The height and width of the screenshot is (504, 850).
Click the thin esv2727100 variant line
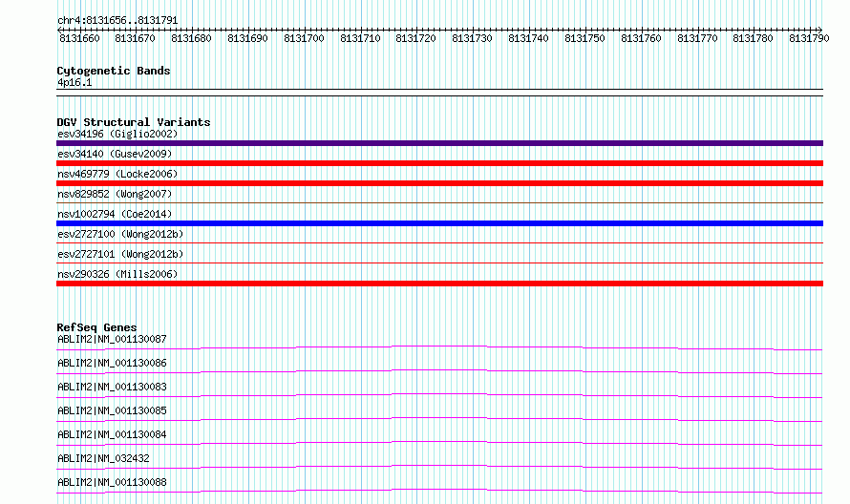tap(439, 242)
